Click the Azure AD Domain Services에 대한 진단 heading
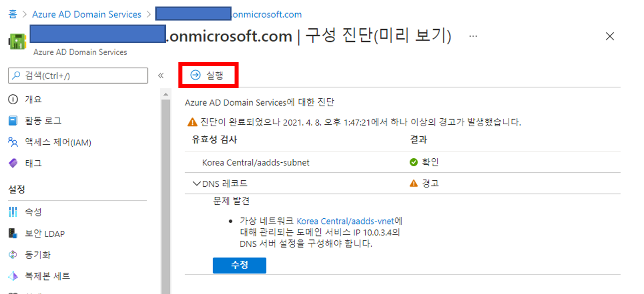The width and height of the screenshot is (644, 294). (260, 103)
